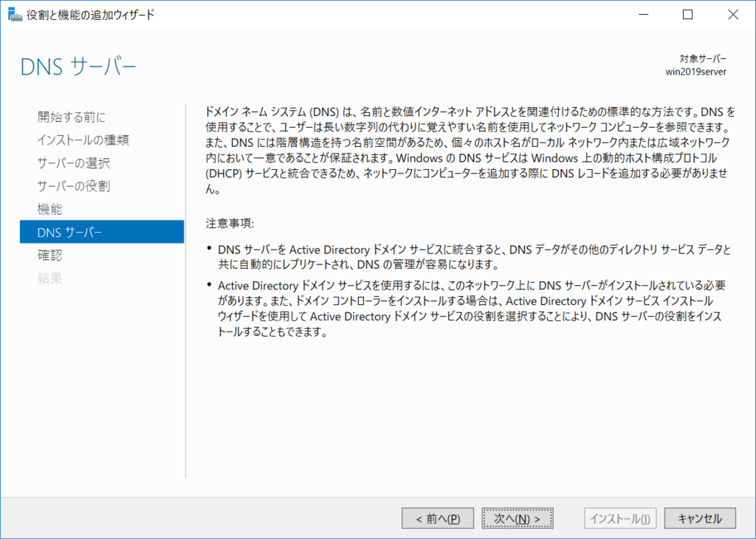
Task: Select highlighted DNS サーバー step in sidebar
Action: [102, 232]
